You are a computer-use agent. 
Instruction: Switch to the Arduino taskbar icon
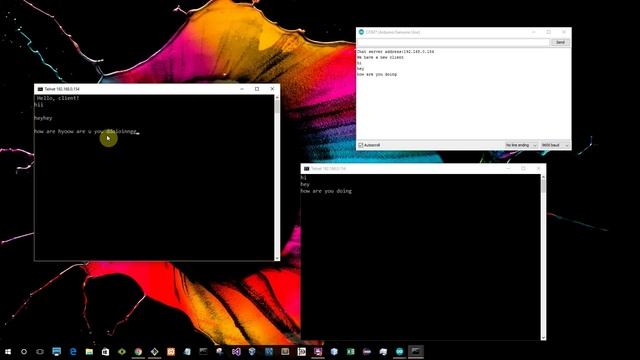click(399, 351)
